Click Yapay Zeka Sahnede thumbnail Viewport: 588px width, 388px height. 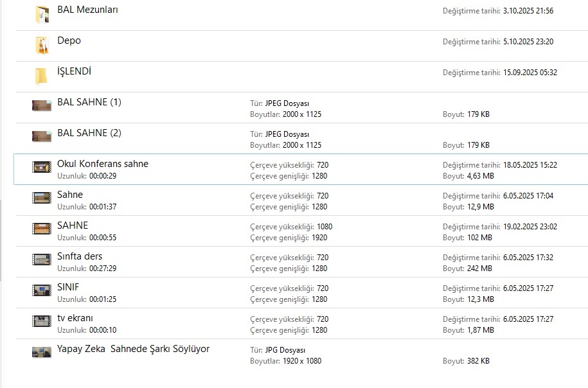click(x=42, y=352)
